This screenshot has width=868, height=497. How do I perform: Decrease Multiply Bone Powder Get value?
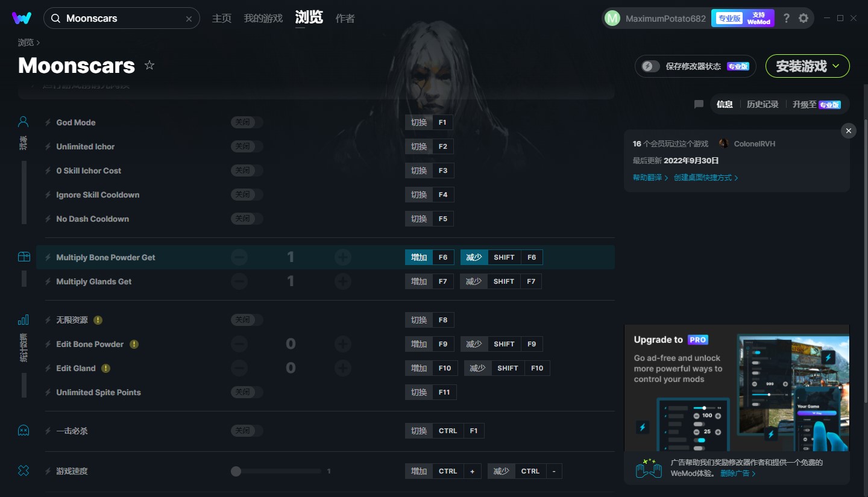239,257
